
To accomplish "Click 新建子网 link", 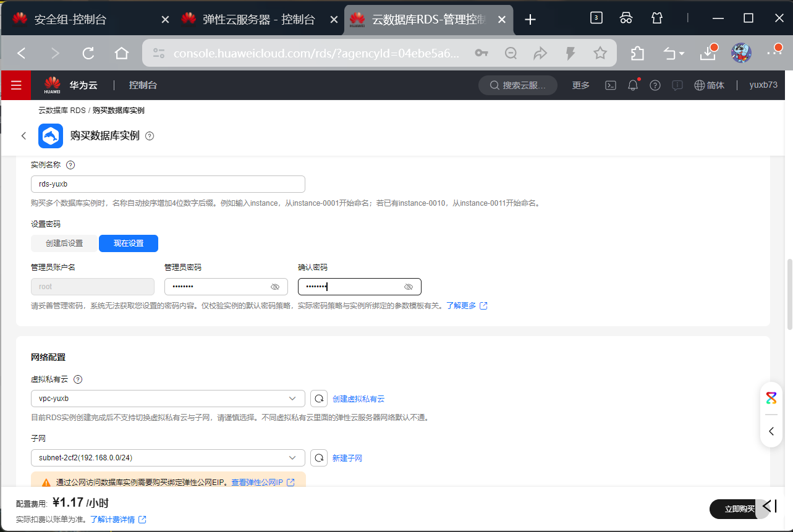I will click(347, 458).
